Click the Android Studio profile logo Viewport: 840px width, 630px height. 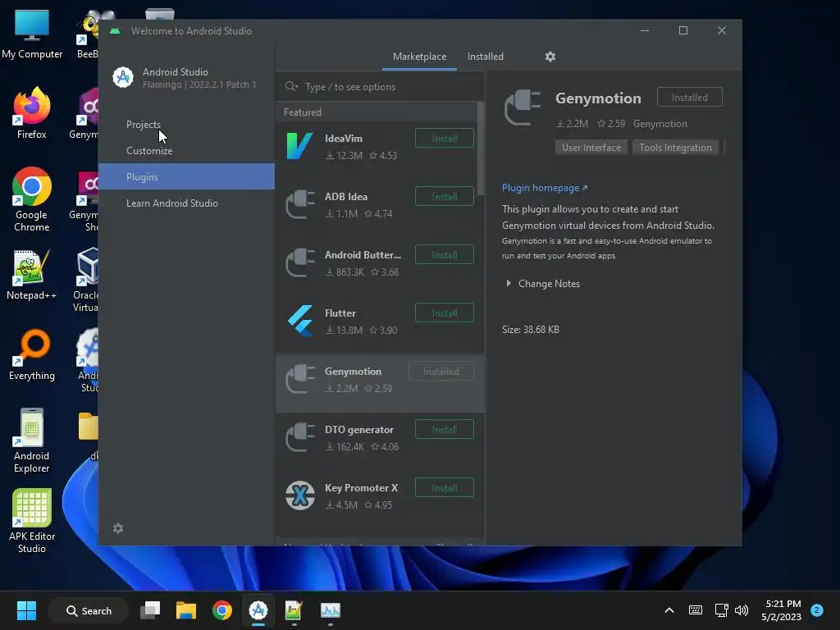point(123,78)
